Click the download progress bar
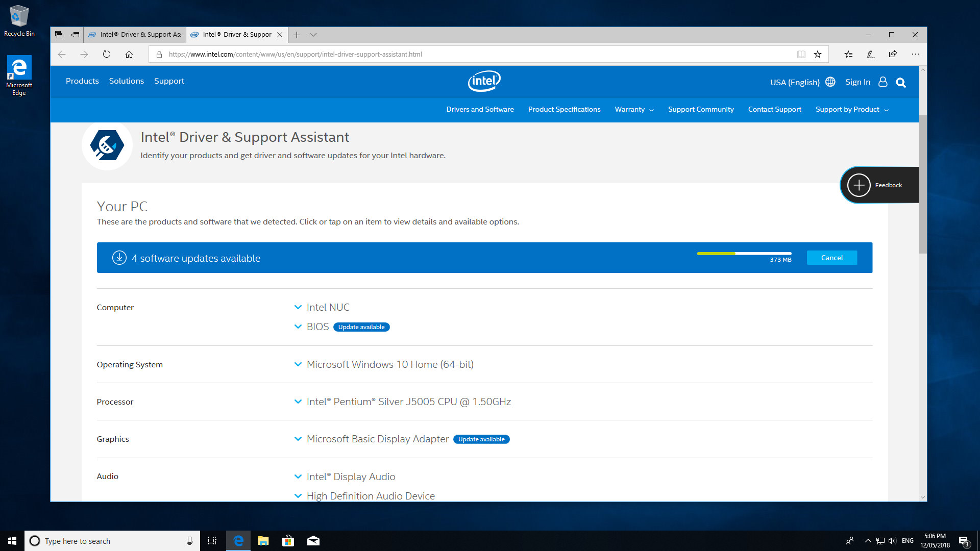Image resolution: width=980 pixels, height=551 pixels. tap(744, 254)
